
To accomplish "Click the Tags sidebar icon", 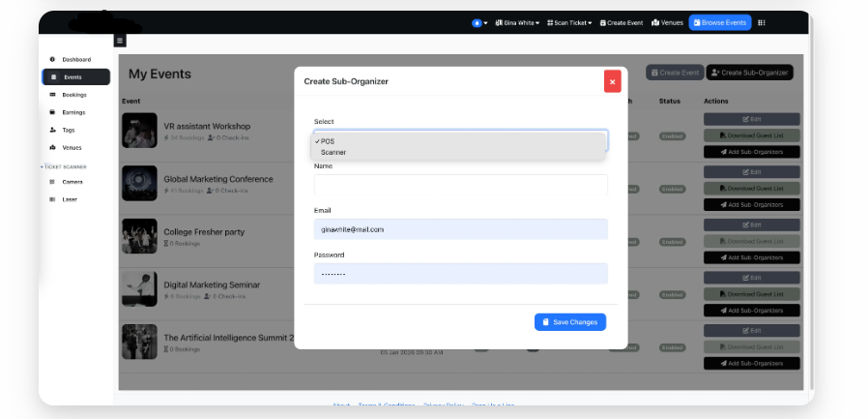I will (52, 130).
